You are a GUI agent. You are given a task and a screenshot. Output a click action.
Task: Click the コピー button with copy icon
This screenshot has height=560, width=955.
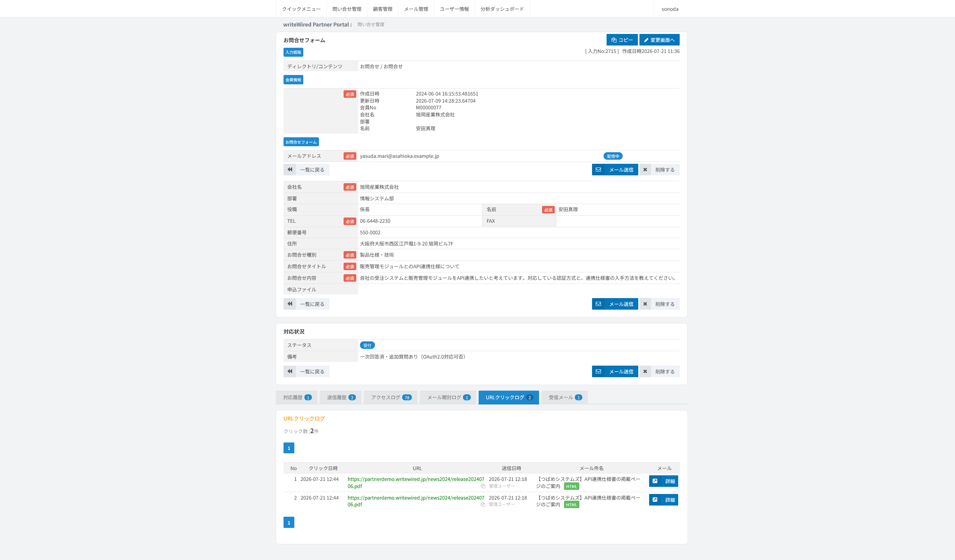622,40
